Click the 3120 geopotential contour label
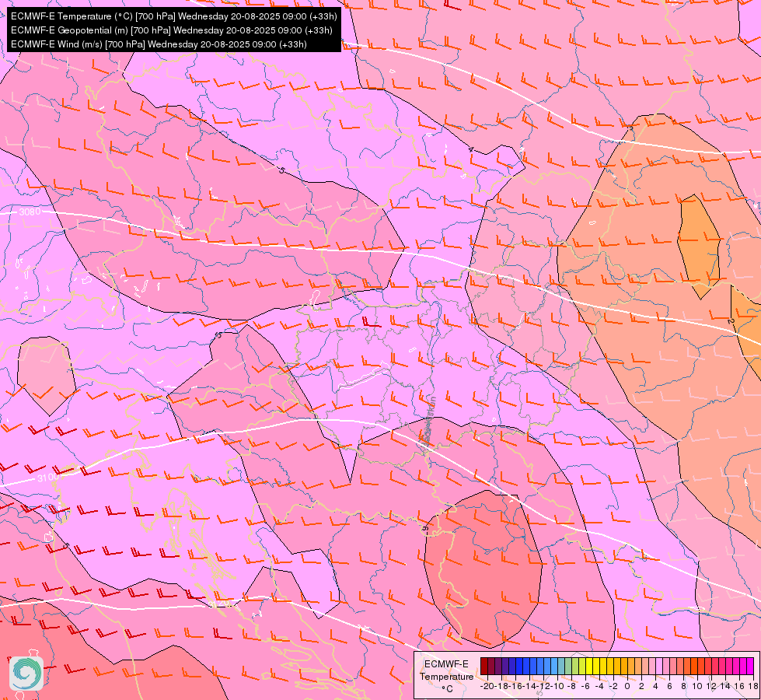 (218, 604)
